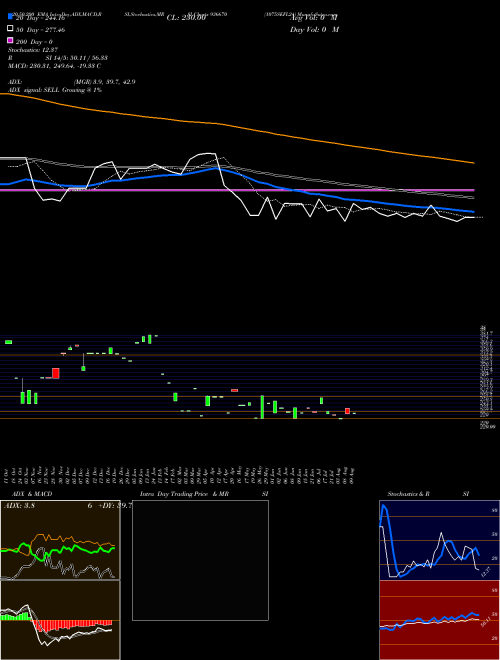
Task: Click the 'Avg Vol: 0 M' text
Action: [314, 18]
